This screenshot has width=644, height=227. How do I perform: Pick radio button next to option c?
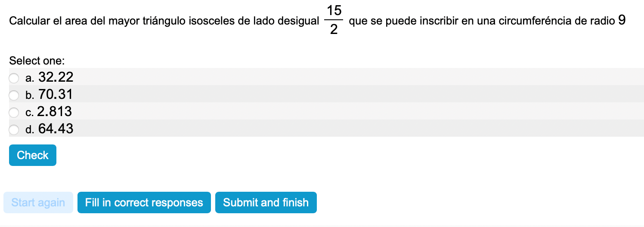point(14,112)
